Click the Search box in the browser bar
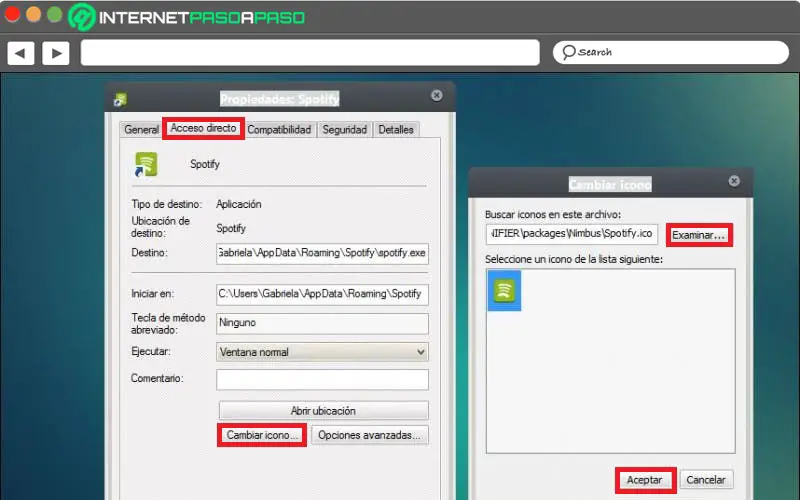 tap(671, 52)
